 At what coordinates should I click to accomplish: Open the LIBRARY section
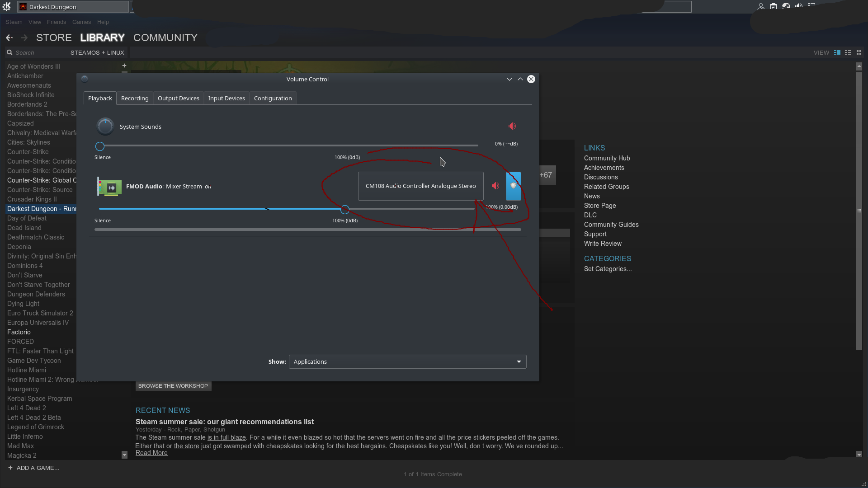point(103,38)
